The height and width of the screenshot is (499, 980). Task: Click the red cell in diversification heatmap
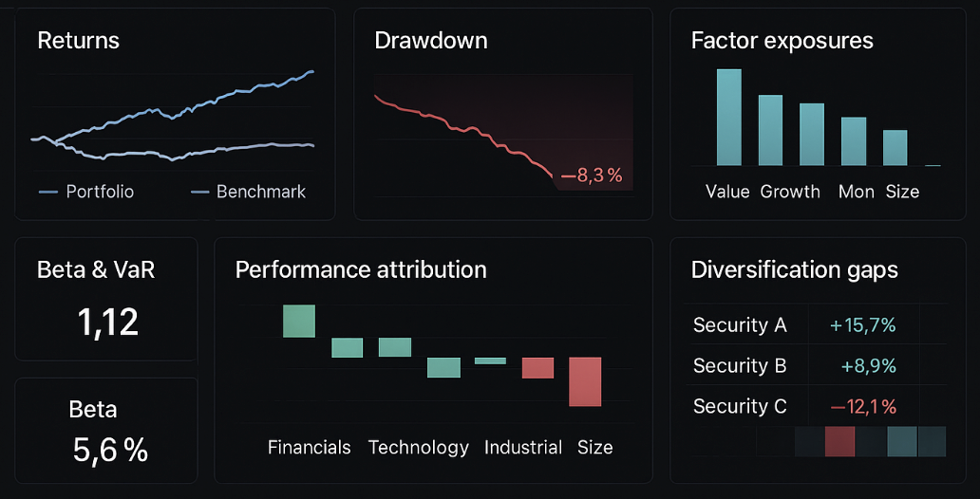click(x=839, y=441)
